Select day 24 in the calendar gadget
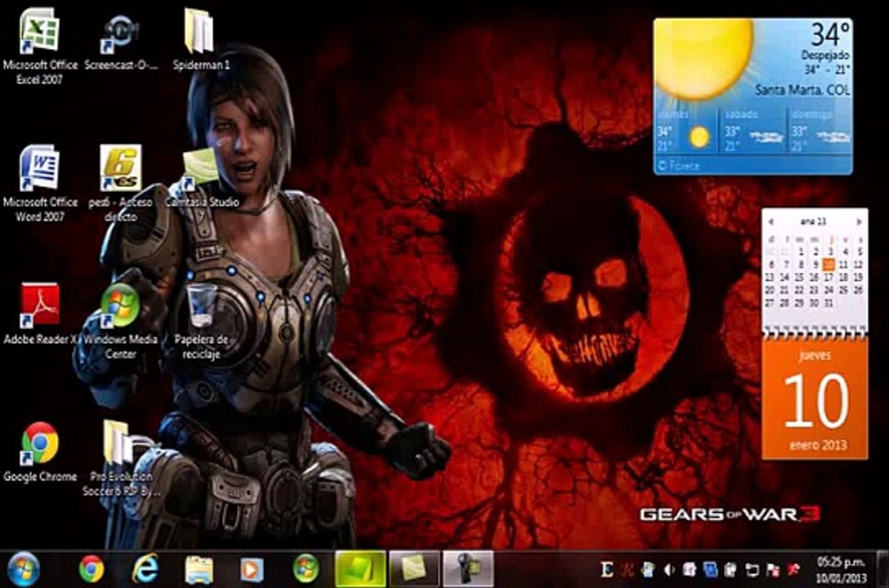This screenshot has width=889, height=588. click(x=829, y=290)
